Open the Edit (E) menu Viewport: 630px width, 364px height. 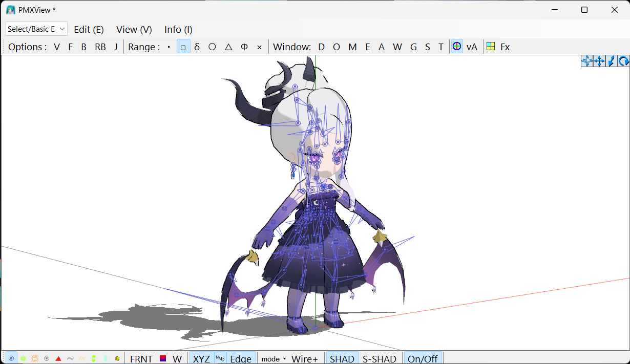89,29
